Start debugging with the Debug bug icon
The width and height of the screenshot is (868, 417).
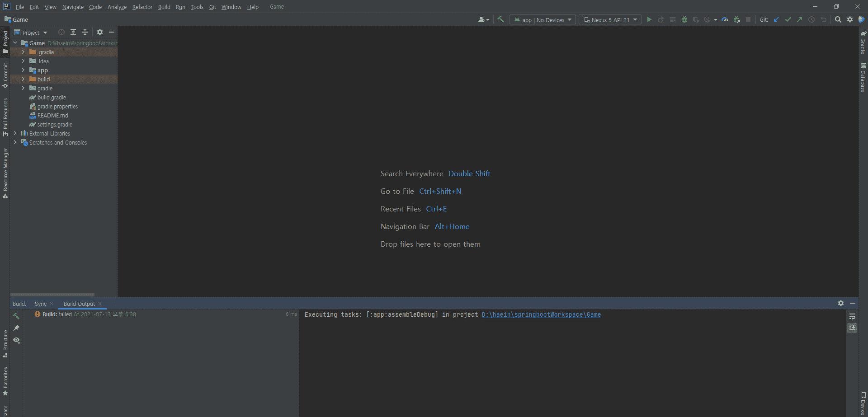(x=684, y=19)
